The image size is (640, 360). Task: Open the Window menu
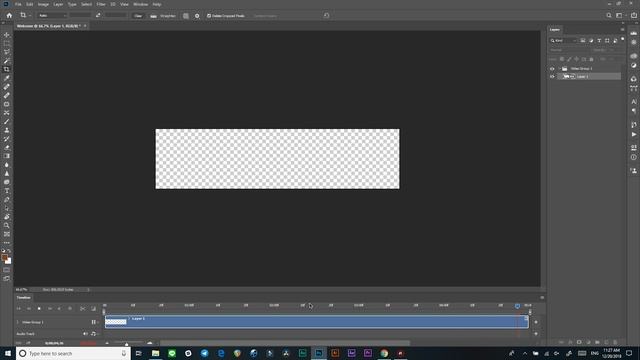[x=140, y=4]
